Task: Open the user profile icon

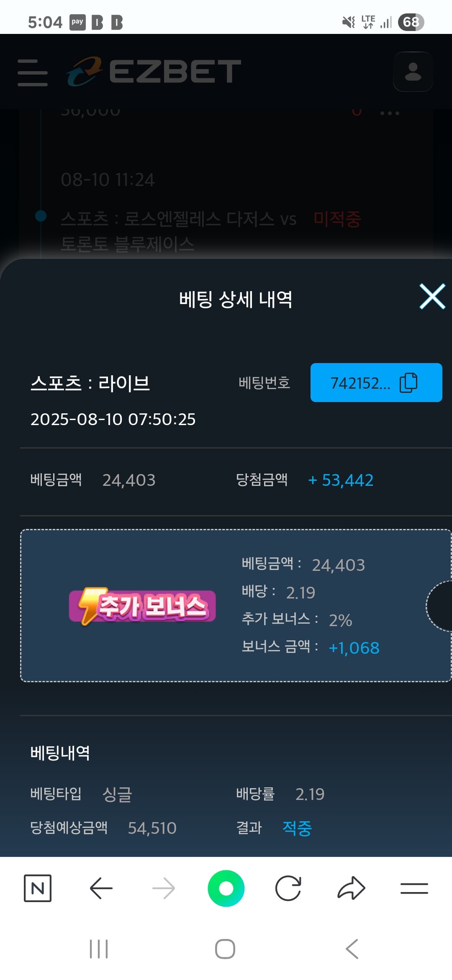Action: pyautogui.click(x=413, y=72)
